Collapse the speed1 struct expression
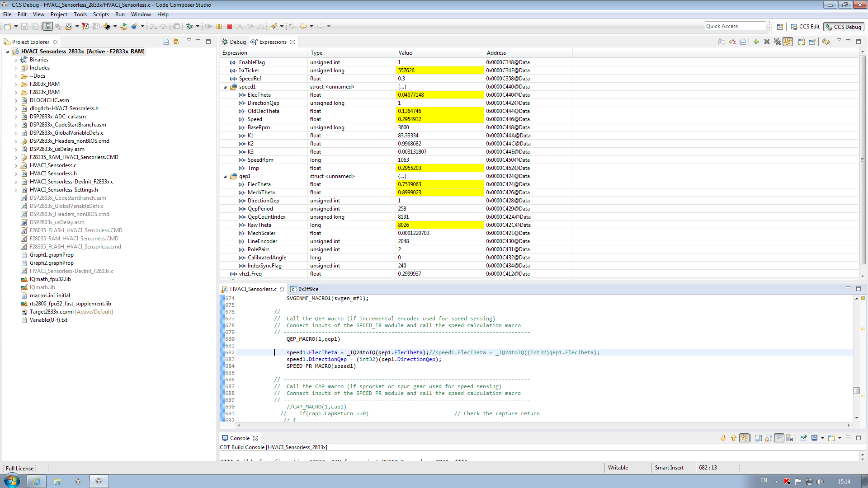This screenshot has width=868, height=488. coord(225,87)
